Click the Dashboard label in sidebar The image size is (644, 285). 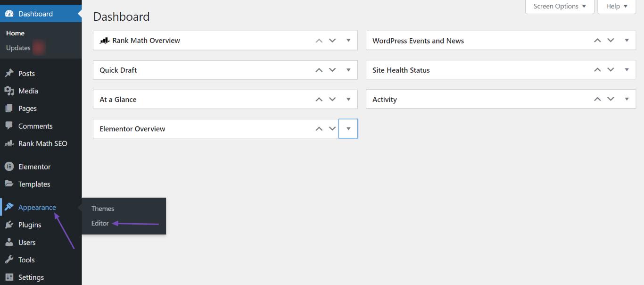[x=35, y=14]
